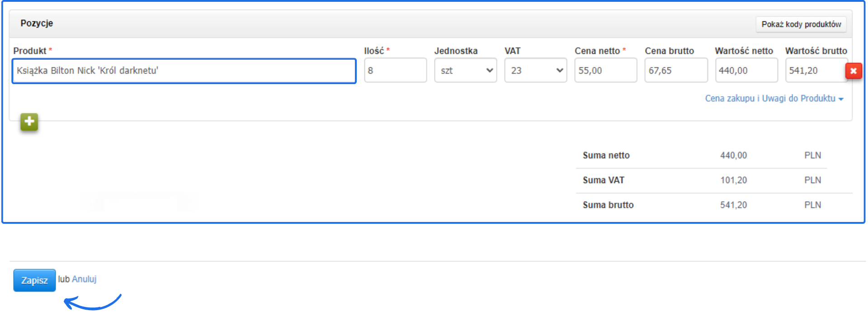Open the VAT rate dropdown

(x=535, y=71)
